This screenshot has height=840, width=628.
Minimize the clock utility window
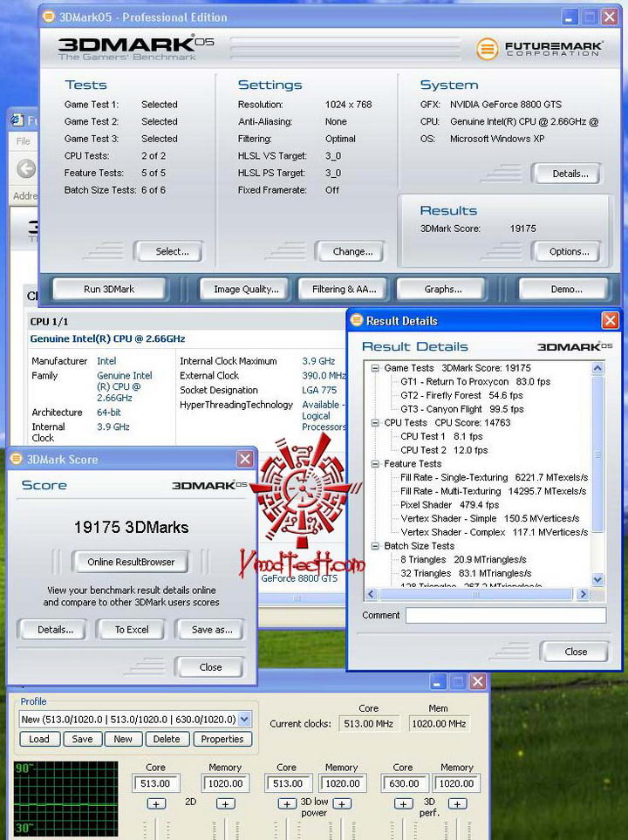[438, 682]
